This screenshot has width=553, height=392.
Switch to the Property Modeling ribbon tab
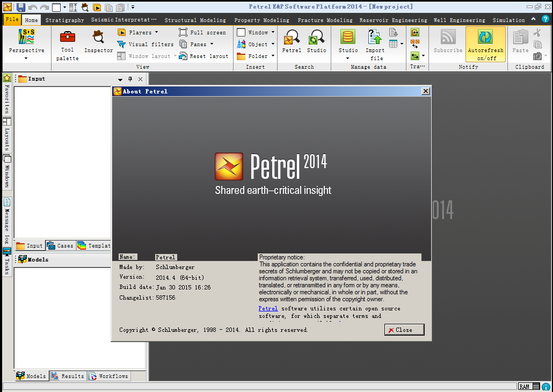(261, 20)
